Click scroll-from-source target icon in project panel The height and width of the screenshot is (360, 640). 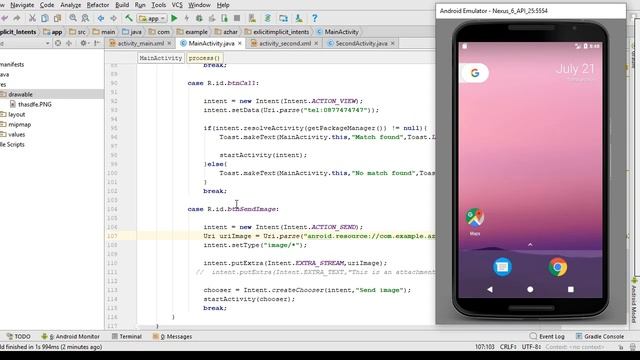pyautogui.click(x=58, y=43)
